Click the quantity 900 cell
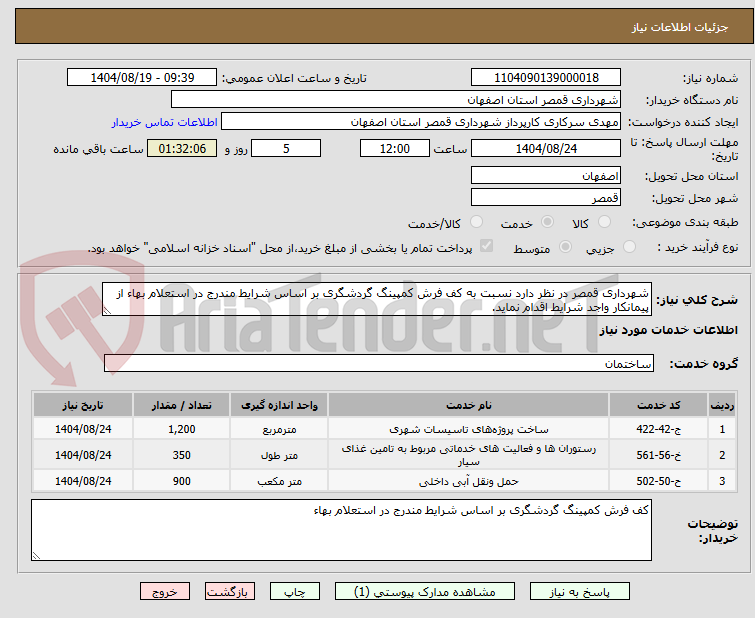Image resolution: width=755 pixels, height=618 pixels. (182, 481)
